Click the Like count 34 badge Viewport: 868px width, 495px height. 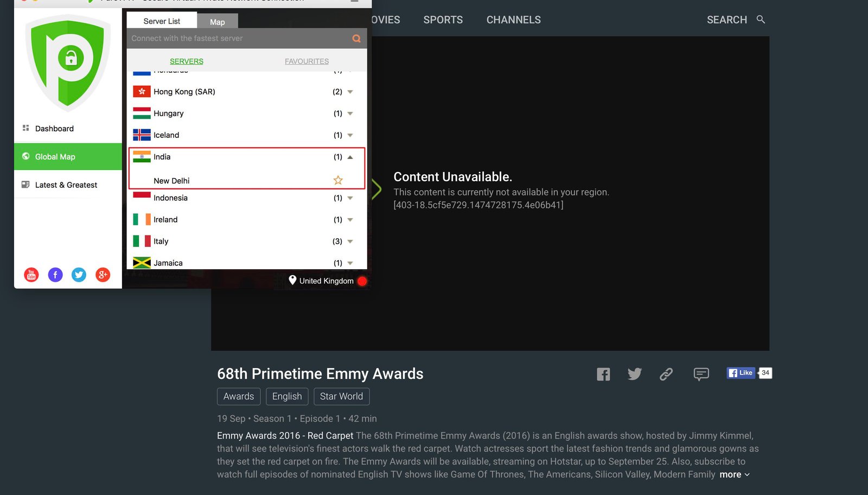(765, 373)
